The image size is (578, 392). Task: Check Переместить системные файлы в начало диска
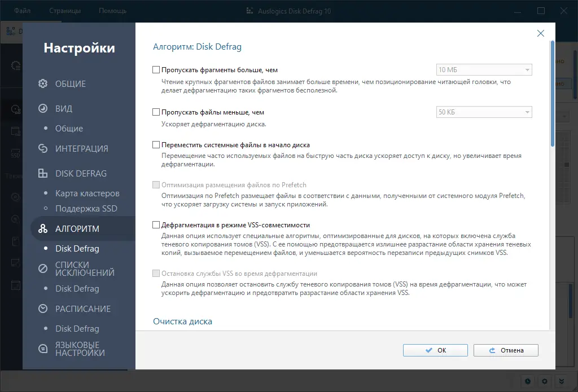pyautogui.click(x=156, y=145)
